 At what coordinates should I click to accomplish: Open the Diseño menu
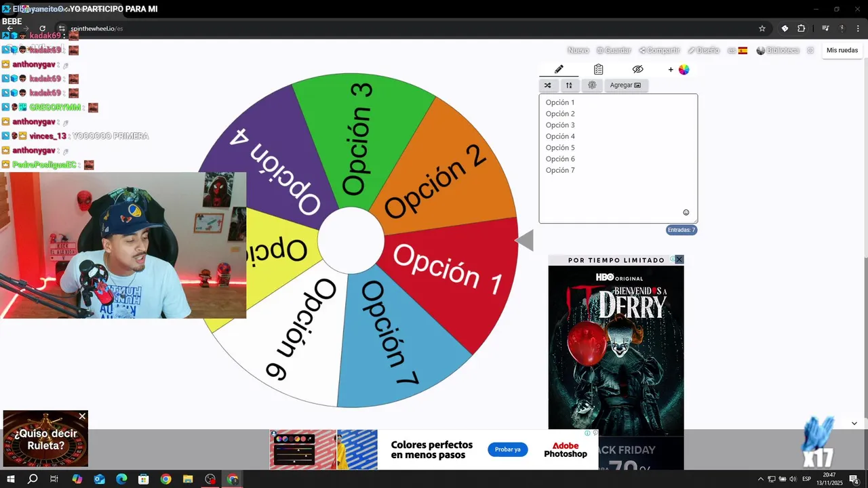click(x=703, y=50)
